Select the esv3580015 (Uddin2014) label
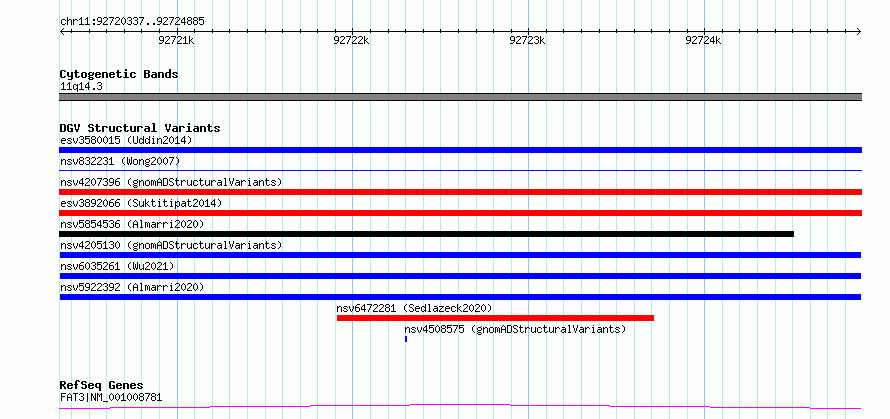Viewport: 890px width, 419px height. 126,140
